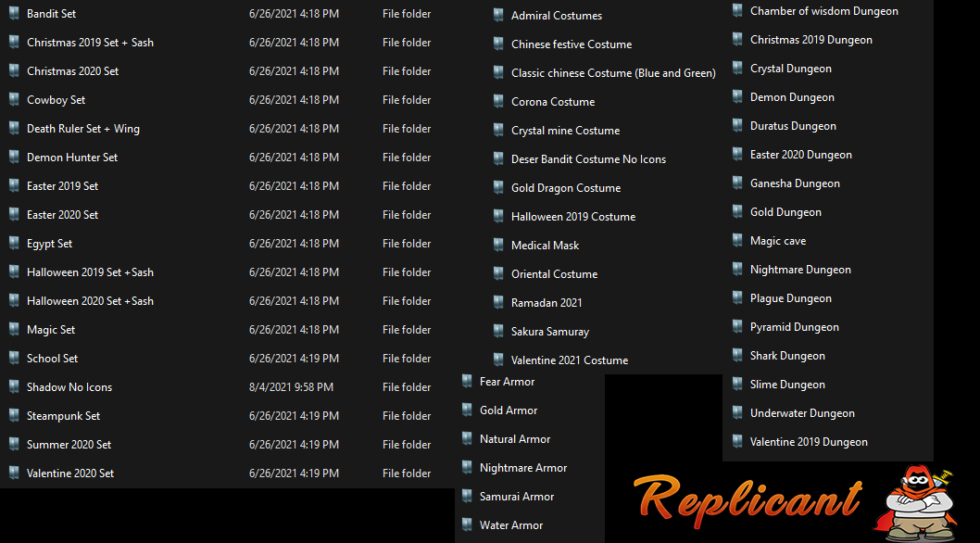Click the Easter 2020 Set folder name
This screenshot has width=980, height=543.
(62, 215)
